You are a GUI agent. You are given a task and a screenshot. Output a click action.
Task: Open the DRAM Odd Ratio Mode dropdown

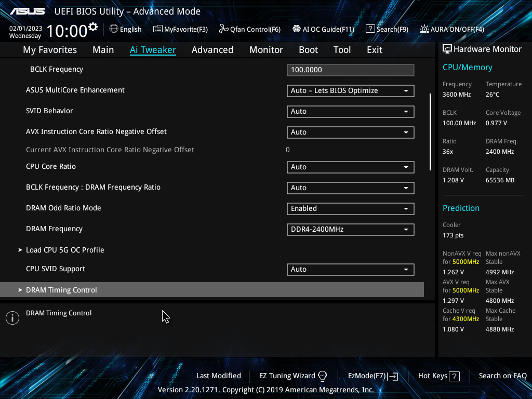[351, 209]
